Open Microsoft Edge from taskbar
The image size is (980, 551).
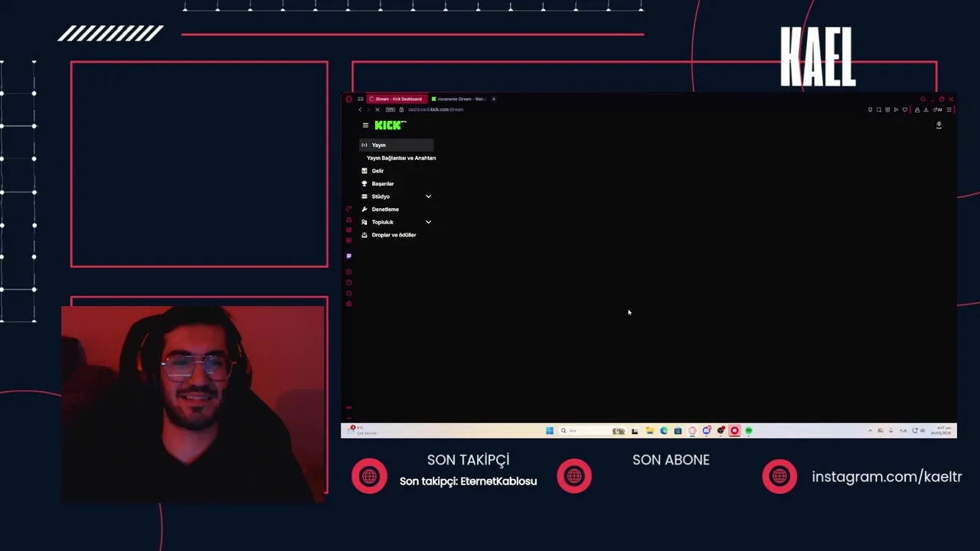(664, 431)
